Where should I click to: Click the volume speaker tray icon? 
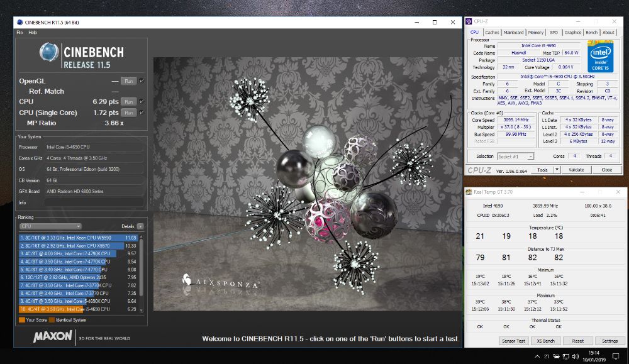tap(577, 356)
